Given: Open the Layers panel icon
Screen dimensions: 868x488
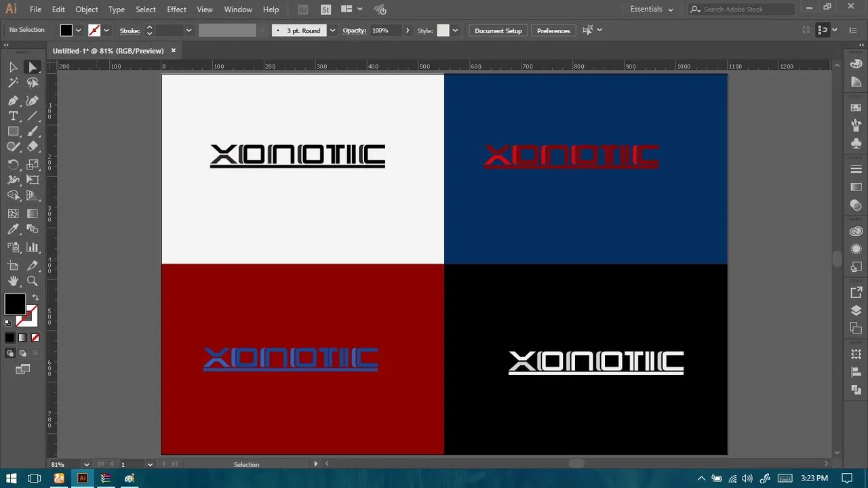Looking at the screenshot, I should tap(856, 310).
